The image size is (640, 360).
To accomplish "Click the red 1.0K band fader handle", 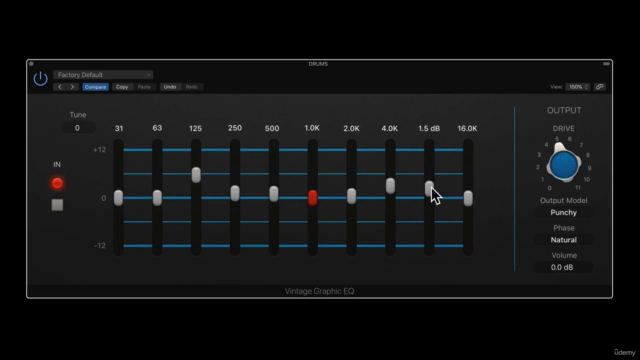I will (x=313, y=198).
